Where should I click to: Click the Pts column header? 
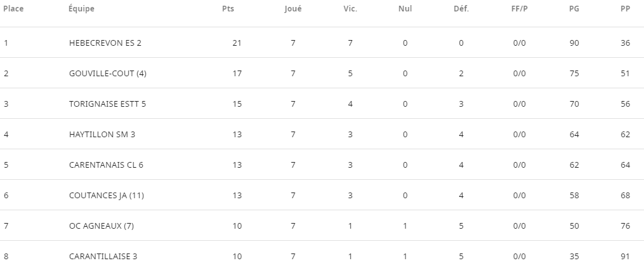[x=228, y=9]
